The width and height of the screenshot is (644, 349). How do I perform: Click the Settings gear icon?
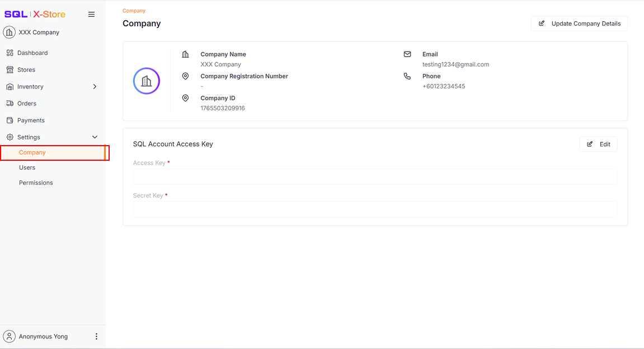tap(10, 137)
